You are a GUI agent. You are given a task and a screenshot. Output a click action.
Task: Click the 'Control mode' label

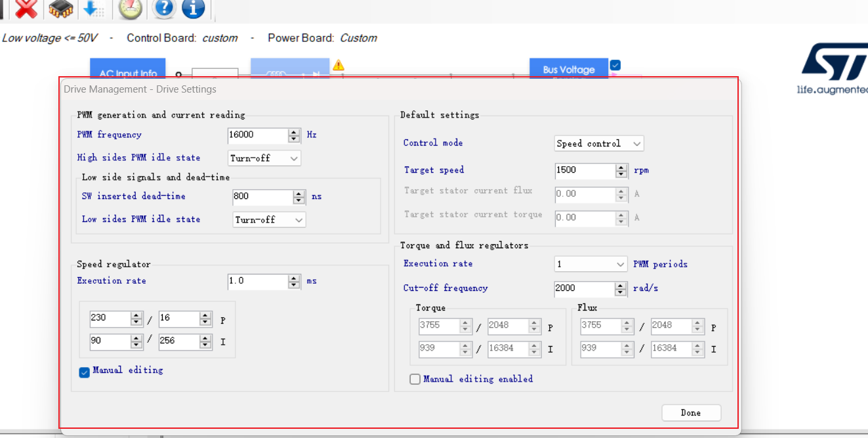433,143
